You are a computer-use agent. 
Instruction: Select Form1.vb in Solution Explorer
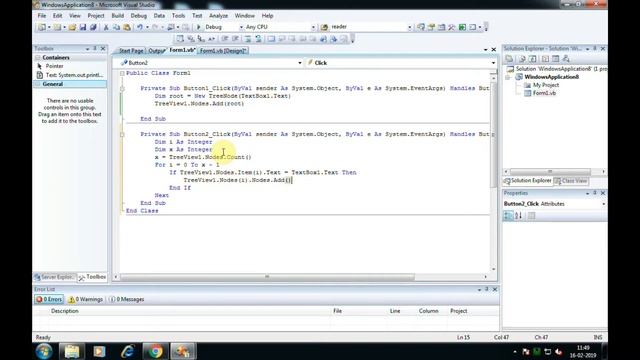544,93
